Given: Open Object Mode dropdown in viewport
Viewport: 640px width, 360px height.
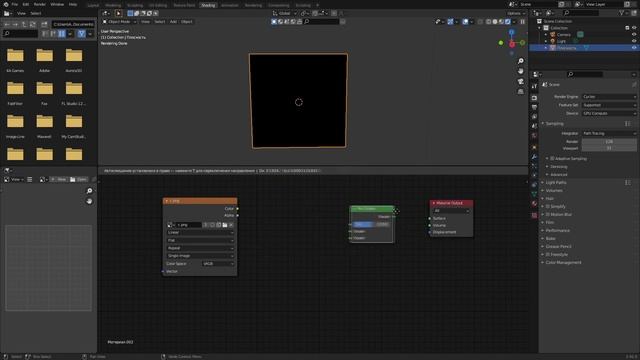Looking at the screenshot, I should tap(119, 22).
